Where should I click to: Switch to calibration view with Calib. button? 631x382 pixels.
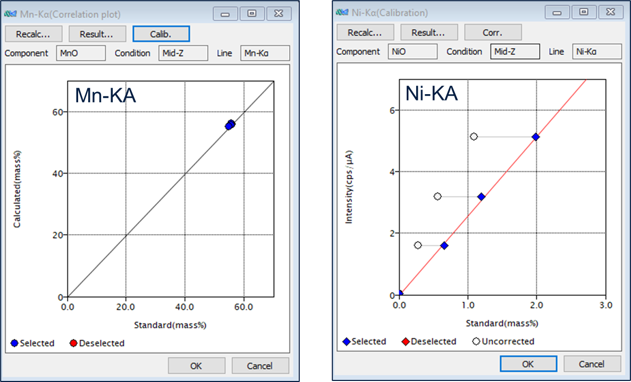click(x=161, y=34)
